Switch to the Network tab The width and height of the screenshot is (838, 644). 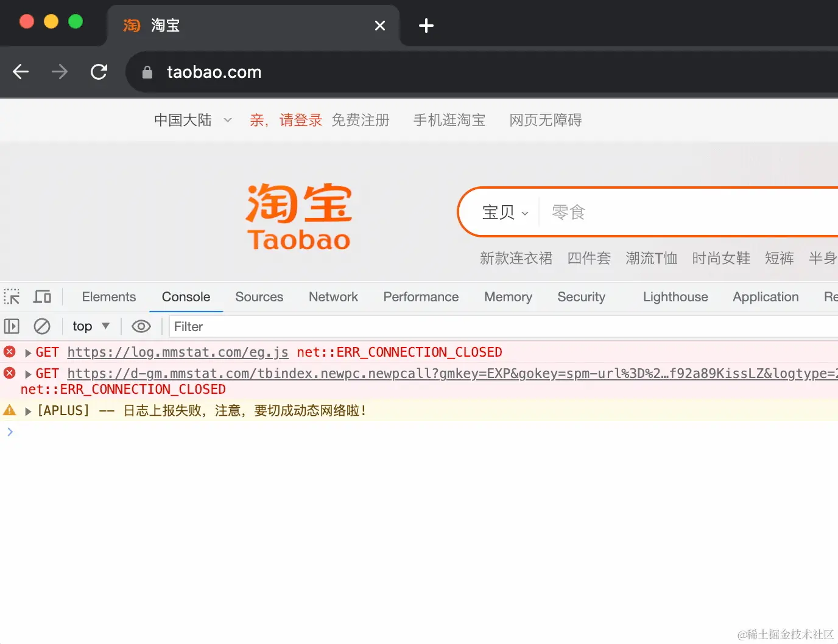333,296
